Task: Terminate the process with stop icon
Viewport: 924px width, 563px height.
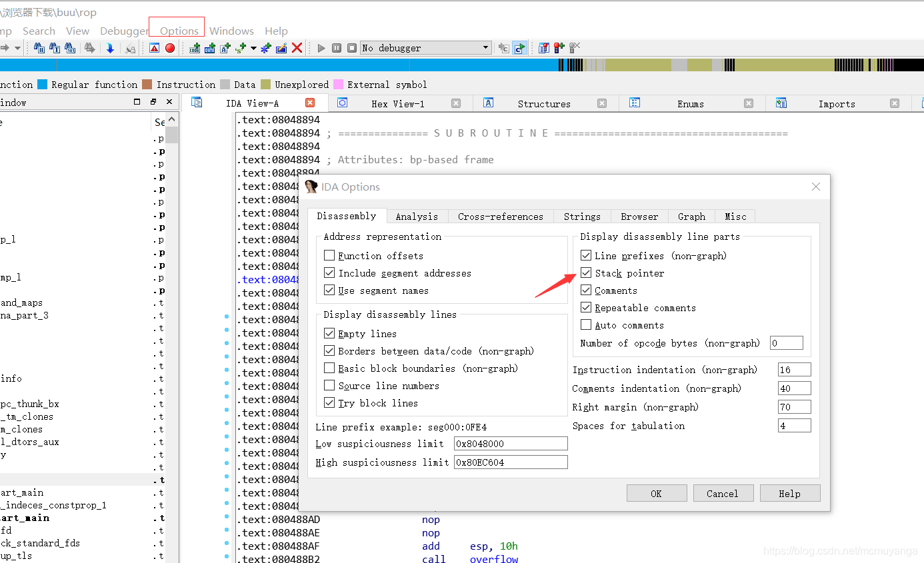Action: [x=352, y=48]
